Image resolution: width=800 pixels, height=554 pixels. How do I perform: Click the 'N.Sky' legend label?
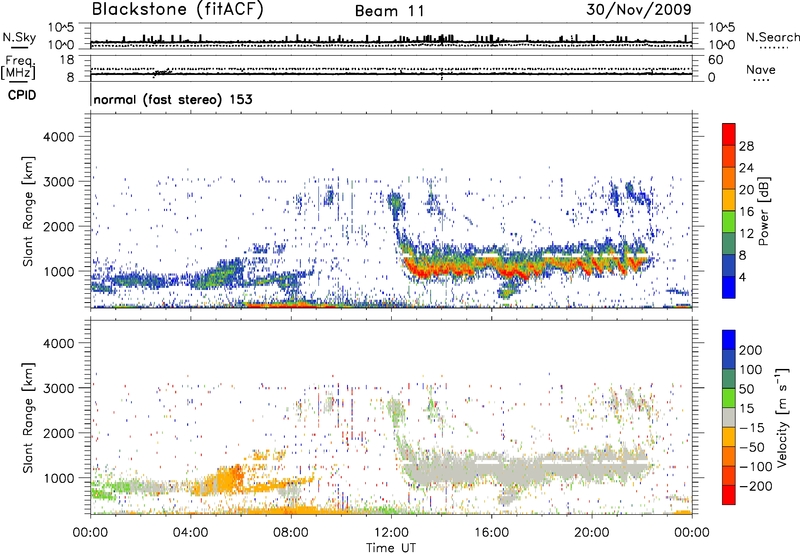pos(19,37)
